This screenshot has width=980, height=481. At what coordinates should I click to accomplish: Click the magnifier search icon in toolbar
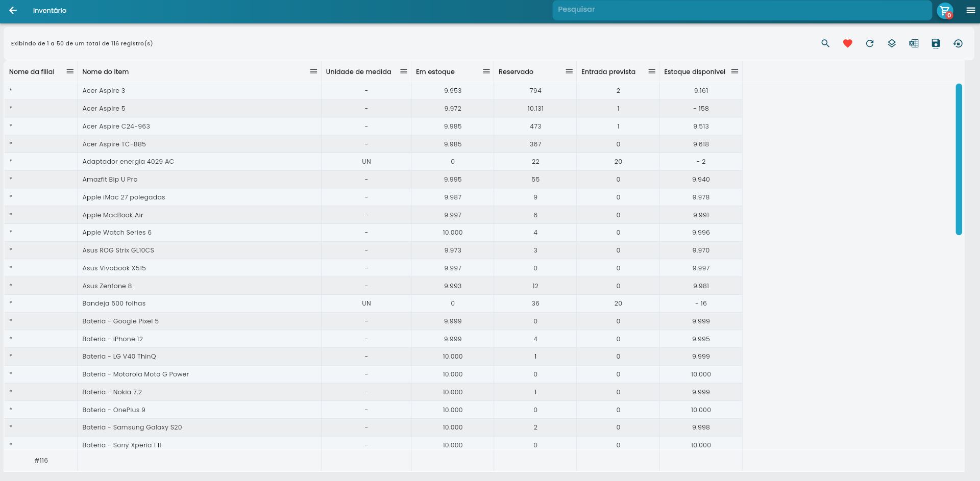[825, 43]
